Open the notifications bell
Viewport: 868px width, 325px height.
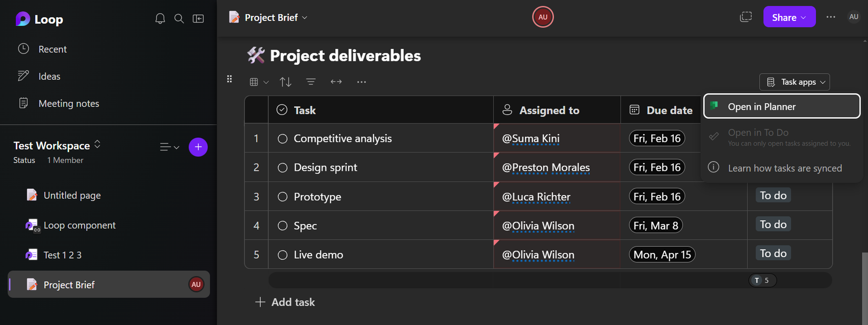click(160, 19)
